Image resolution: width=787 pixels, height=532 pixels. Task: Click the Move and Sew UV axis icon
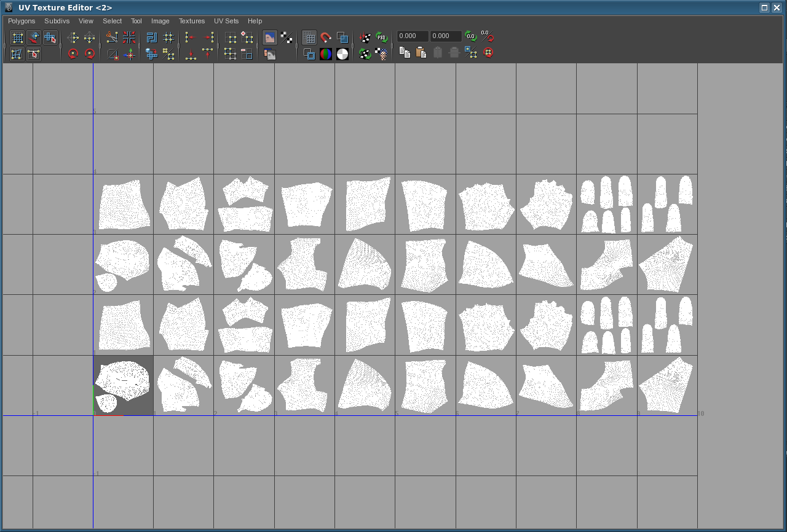(129, 53)
